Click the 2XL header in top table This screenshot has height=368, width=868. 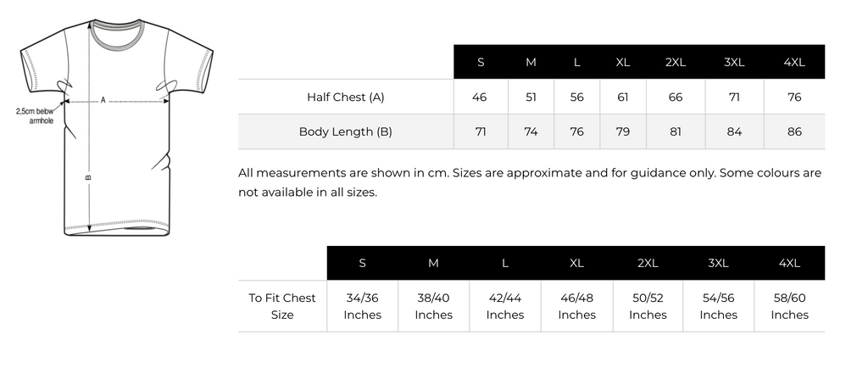[676, 62]
